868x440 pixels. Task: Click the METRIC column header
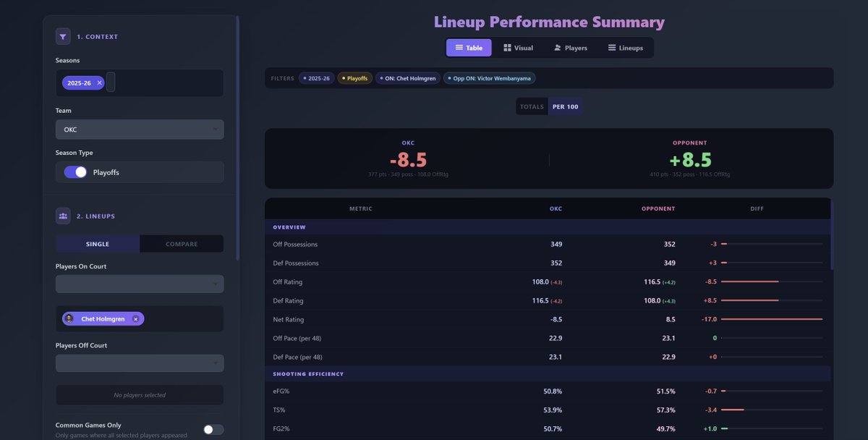[x=361, y=208]
